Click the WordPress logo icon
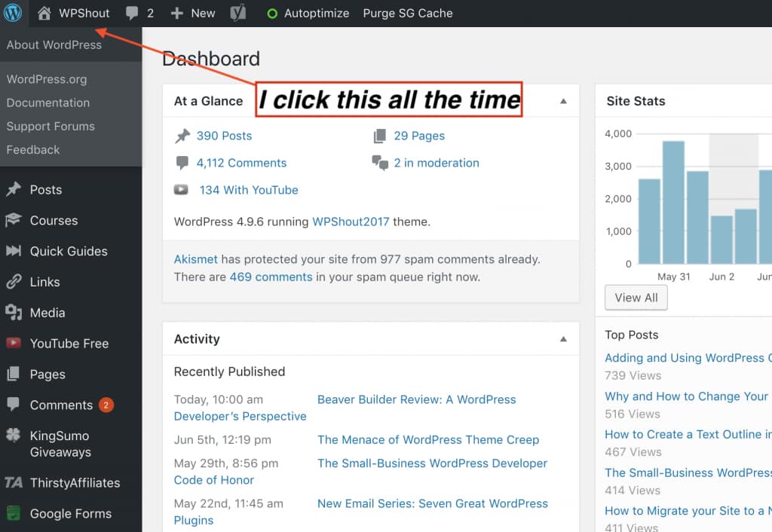The width and height of the screenshot is (772, 532). click(x=13, y=13)
